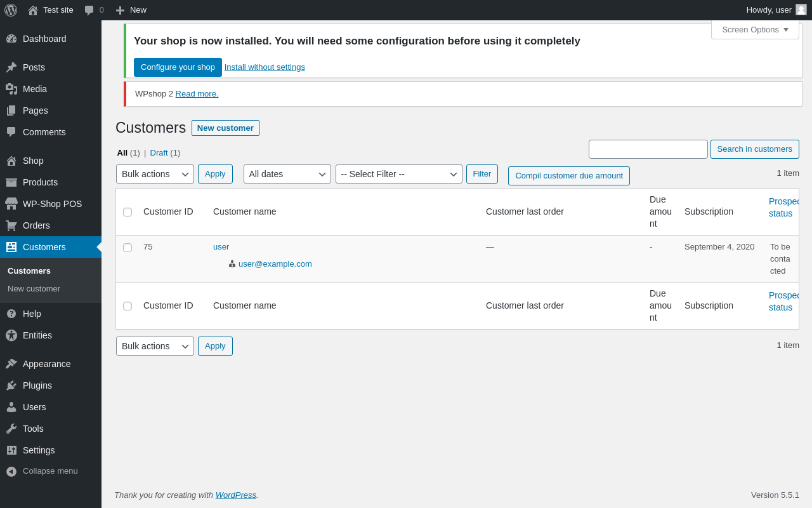Switch to the All filter view
This screenshot has height=508, width=812.
[122, 152]
